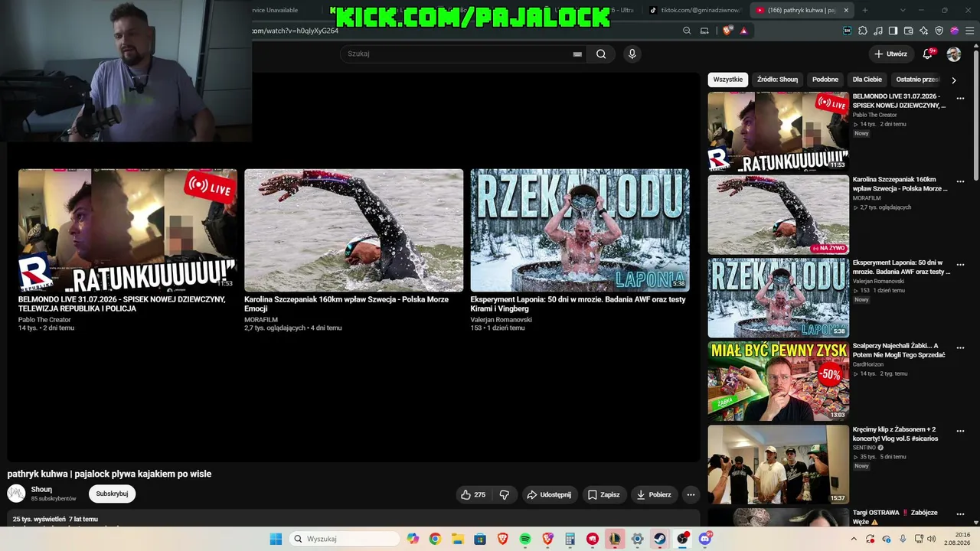Open Discord from the taskbar

704,539
